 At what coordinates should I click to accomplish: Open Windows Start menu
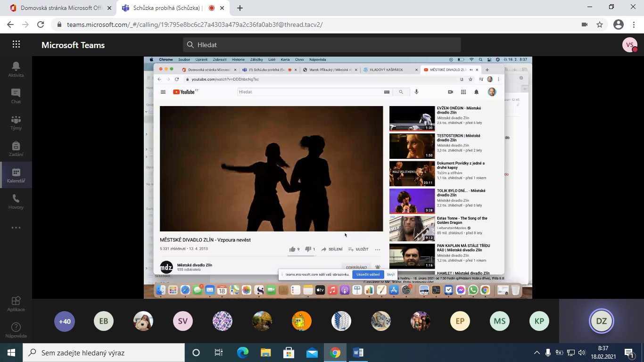(11, 353)
